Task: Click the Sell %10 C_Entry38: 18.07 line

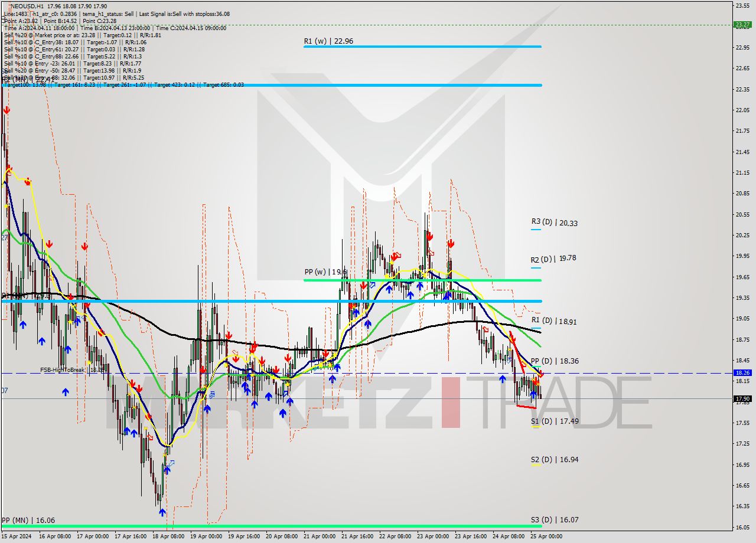Action: click(75, 42)
